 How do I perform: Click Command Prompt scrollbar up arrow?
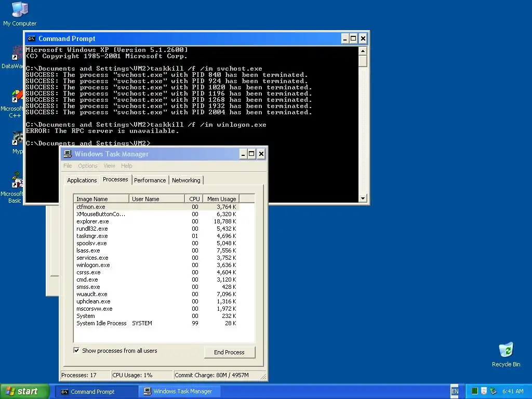tap(363, 51)
